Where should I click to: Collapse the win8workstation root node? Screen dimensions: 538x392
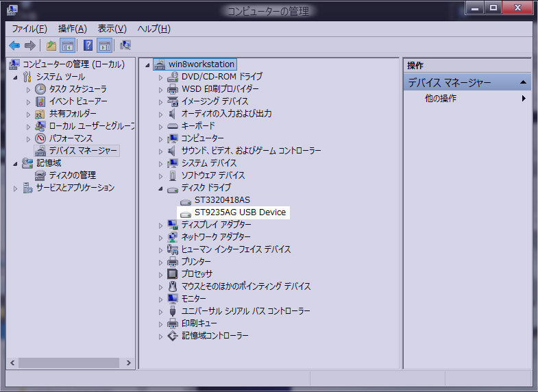147,65
